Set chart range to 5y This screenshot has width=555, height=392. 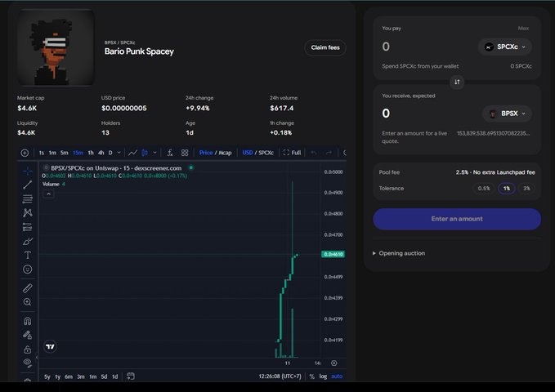[47, 376]
